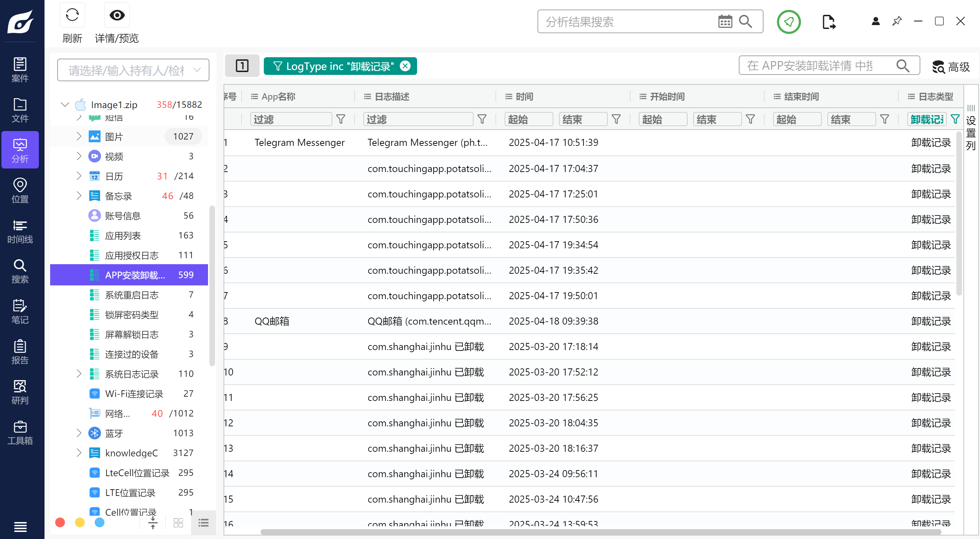
Task: Click the yellow color tag dot
Action: (x=79, y=523)
